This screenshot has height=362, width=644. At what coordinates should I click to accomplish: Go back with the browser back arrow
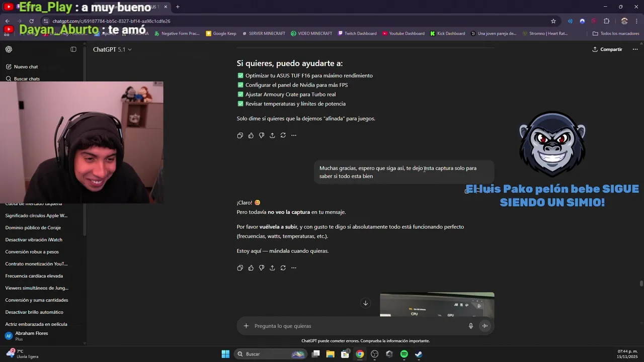click(x=8, y=21)
